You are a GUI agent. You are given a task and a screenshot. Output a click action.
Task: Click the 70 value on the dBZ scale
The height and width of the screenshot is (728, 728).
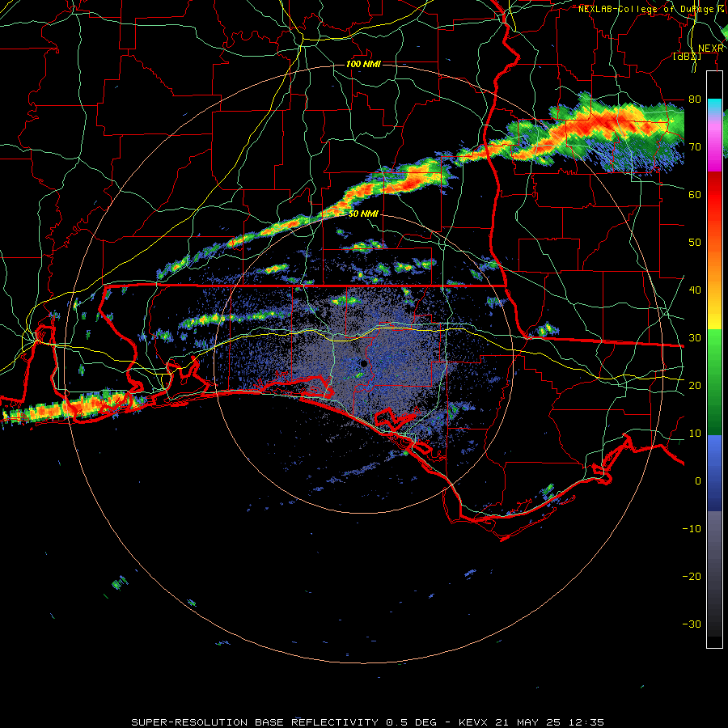tap(695, 146)
